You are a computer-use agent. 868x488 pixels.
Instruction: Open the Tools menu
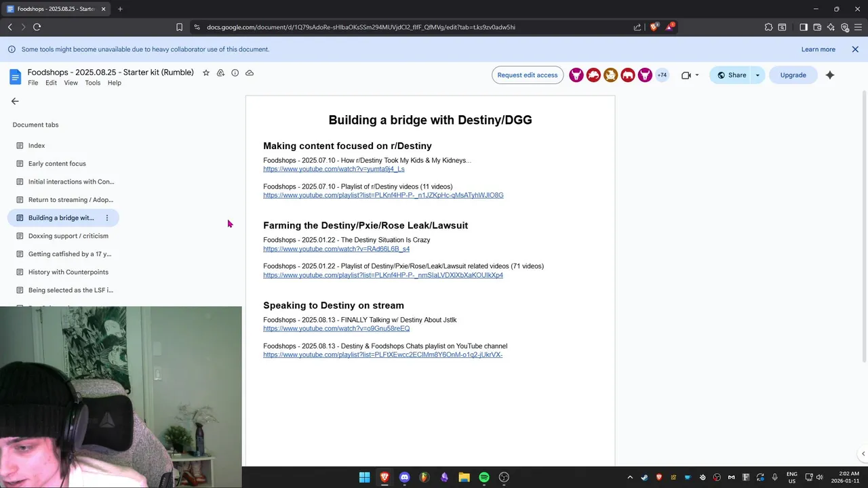(93, 83)
